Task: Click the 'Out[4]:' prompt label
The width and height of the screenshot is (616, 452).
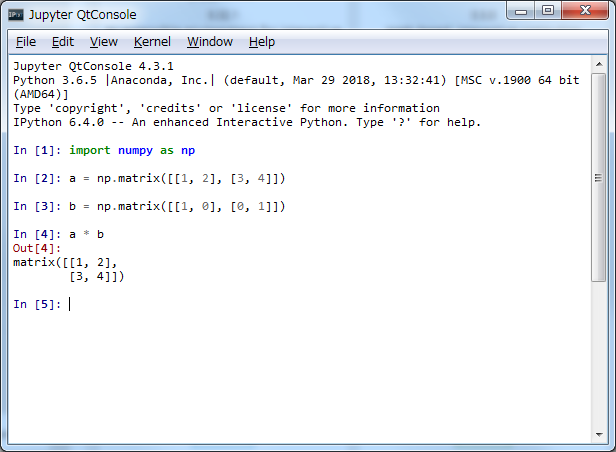Action: point(37,248)
